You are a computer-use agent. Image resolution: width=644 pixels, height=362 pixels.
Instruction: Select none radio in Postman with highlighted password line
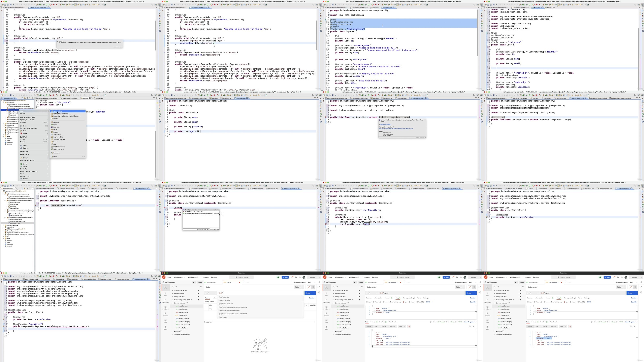click(x=528, y=302)
